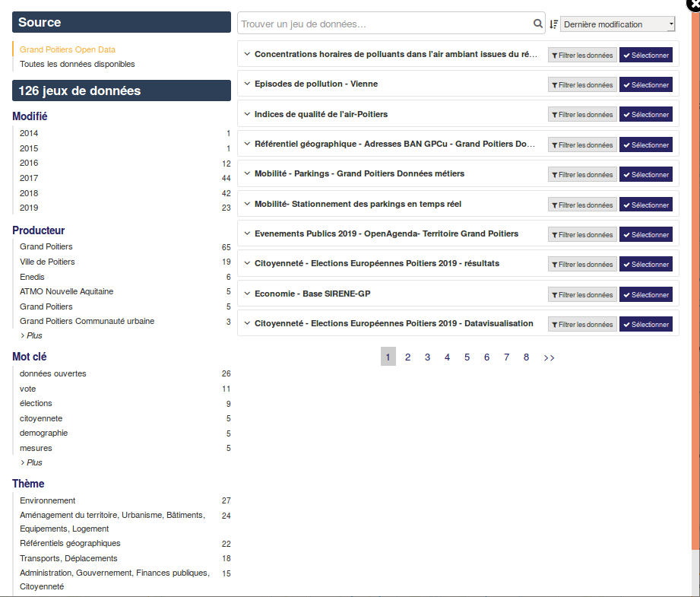
Task: Select Mobilité - Parkings dataset
Action: [645, 174]
